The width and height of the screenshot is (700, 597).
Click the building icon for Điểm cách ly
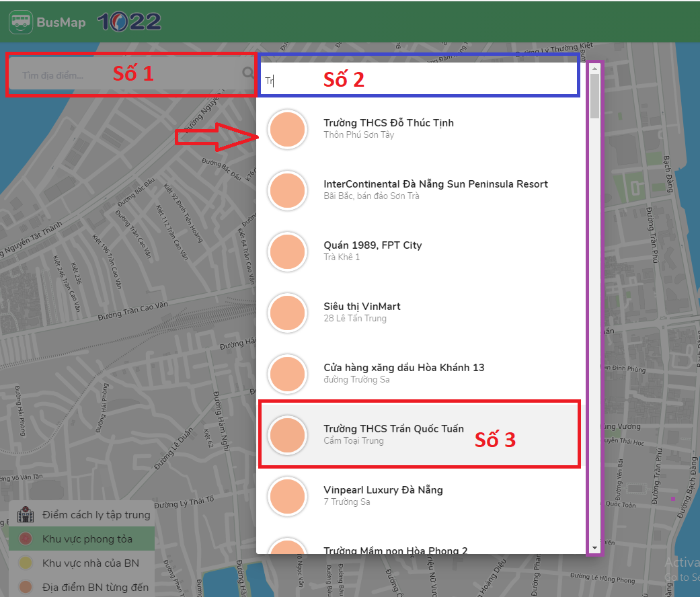click(x=26, y=515)
